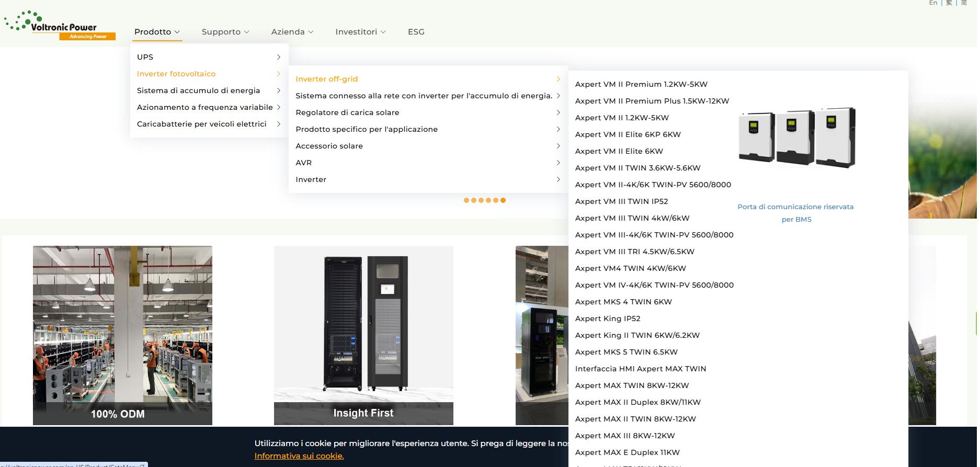Open the Investitori menu
This screenshot has height=467, width=980.
(360, 32)
